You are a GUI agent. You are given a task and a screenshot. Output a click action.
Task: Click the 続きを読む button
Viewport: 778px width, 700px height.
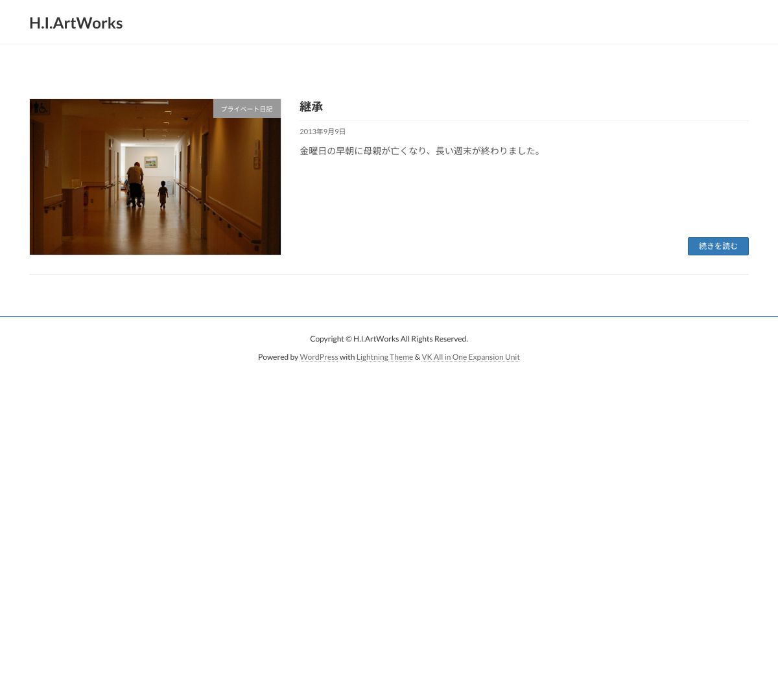pyautogui.click(x=718, y=246)
